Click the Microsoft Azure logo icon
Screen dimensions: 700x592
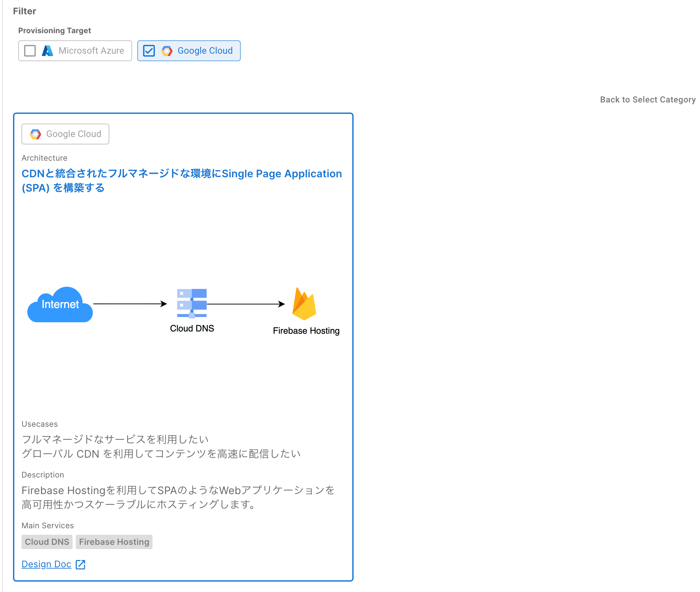click(x=47, y=51)
